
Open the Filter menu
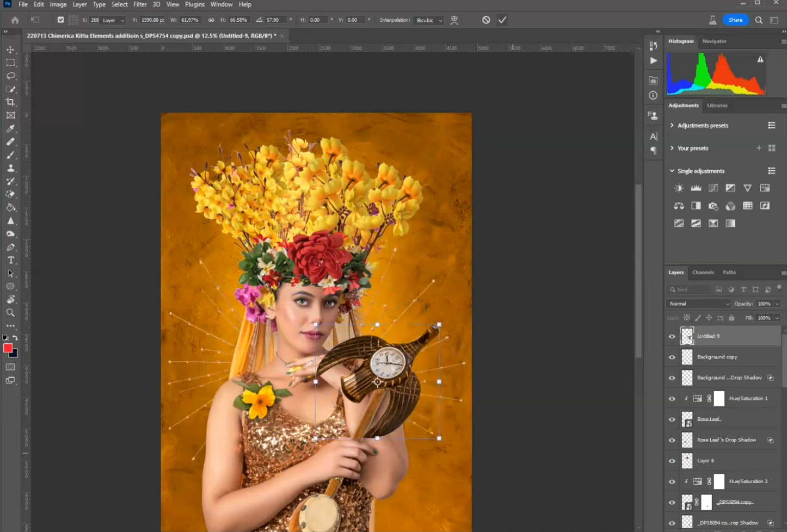pos(140,4)
